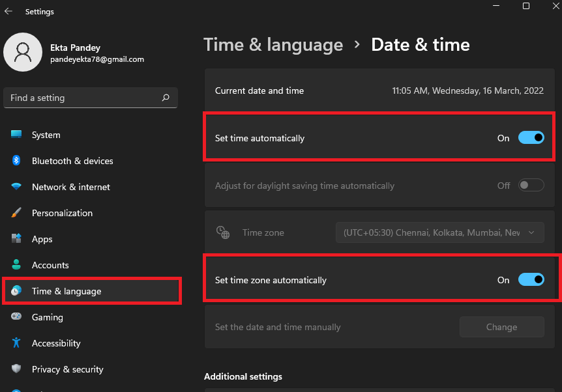Open the Time zone dropdown
The width and height of the screenshot is (562, 392).
pos(439,232)
